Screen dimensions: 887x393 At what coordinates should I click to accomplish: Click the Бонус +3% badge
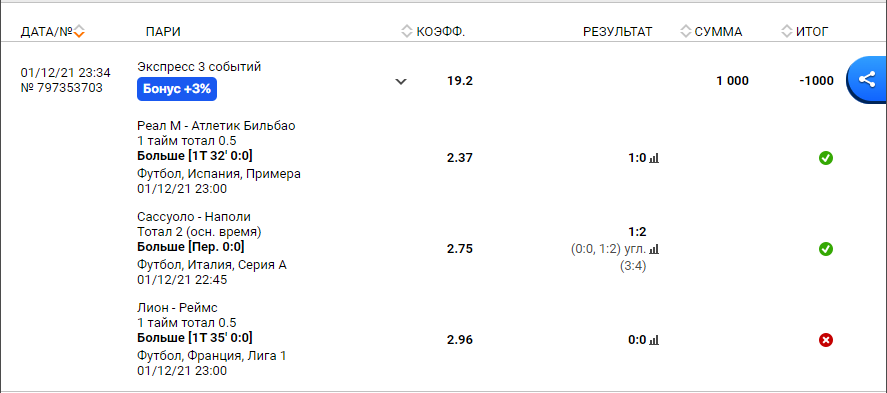tap(177, 89)
